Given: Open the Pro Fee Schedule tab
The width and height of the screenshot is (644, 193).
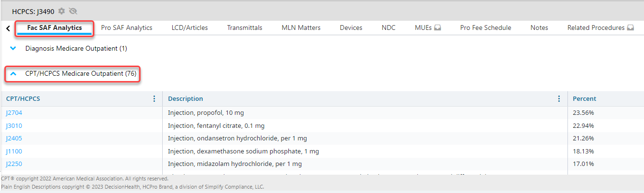Looking at the screenshot, I should click(485, 28).
